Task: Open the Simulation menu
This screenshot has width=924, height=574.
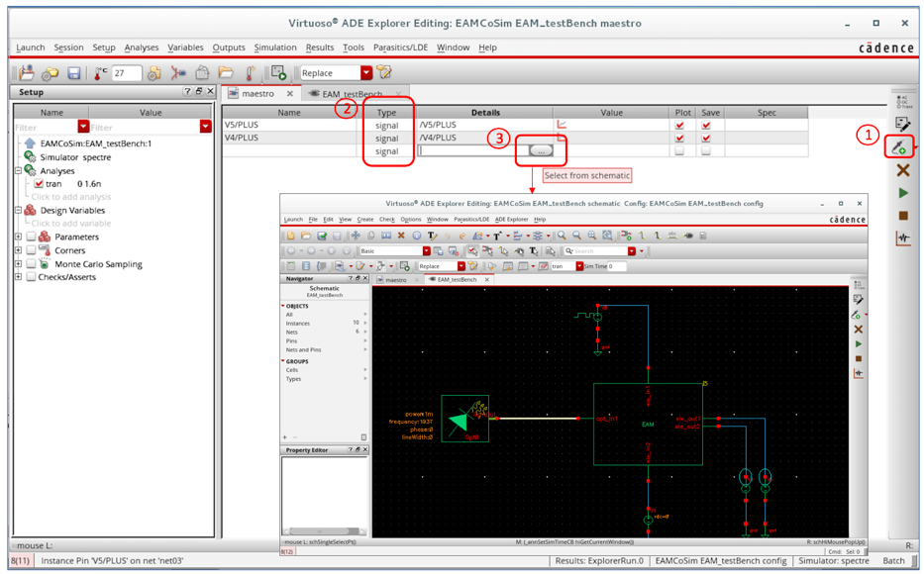Action: pos(275,48)
